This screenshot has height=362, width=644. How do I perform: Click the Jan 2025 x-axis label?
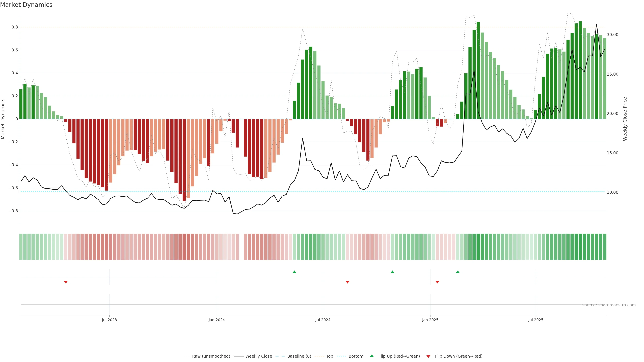430,320
